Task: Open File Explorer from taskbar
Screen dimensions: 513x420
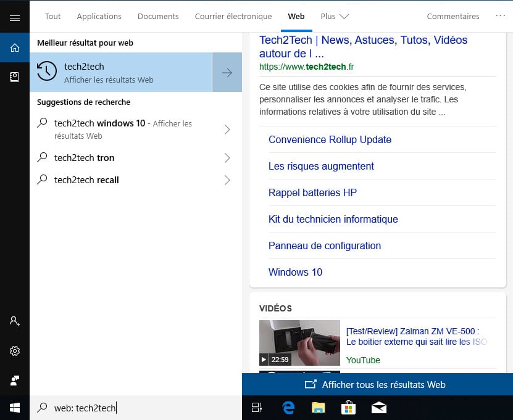Action: point(318,407)
